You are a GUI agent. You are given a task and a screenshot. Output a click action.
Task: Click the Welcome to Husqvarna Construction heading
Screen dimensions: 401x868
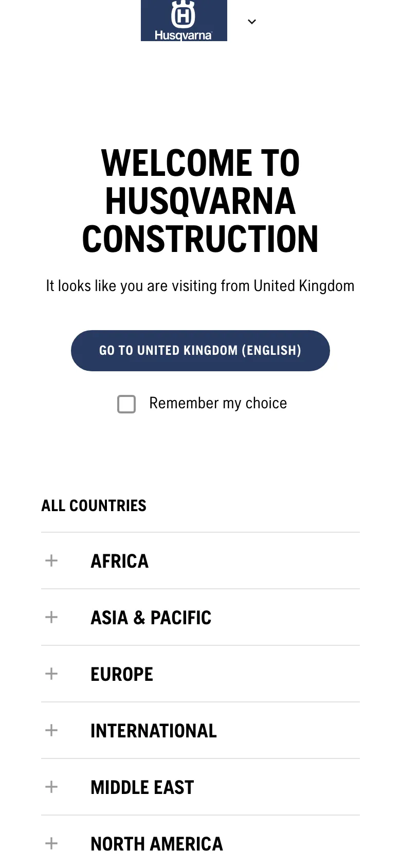tap(200, 201)
